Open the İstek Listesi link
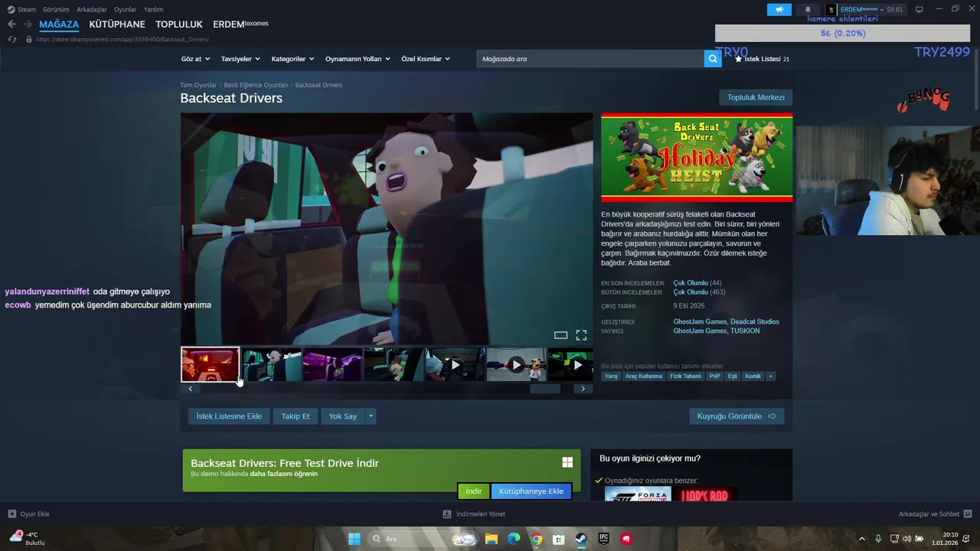Screen dimensions: 980x551 tap(762, 59)
